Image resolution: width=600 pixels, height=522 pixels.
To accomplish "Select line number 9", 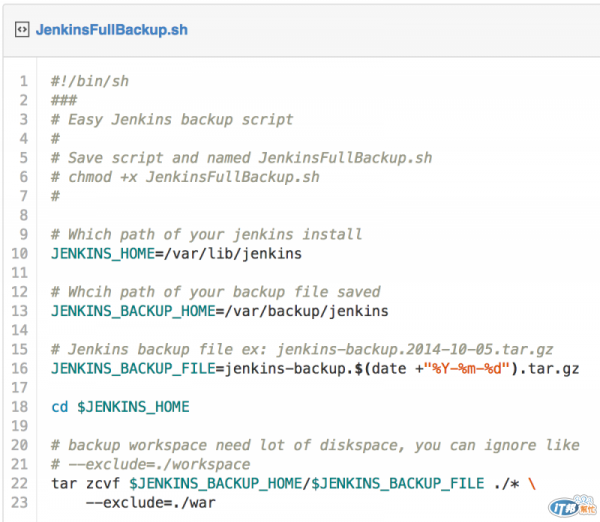I will click(x=24, y=234).
